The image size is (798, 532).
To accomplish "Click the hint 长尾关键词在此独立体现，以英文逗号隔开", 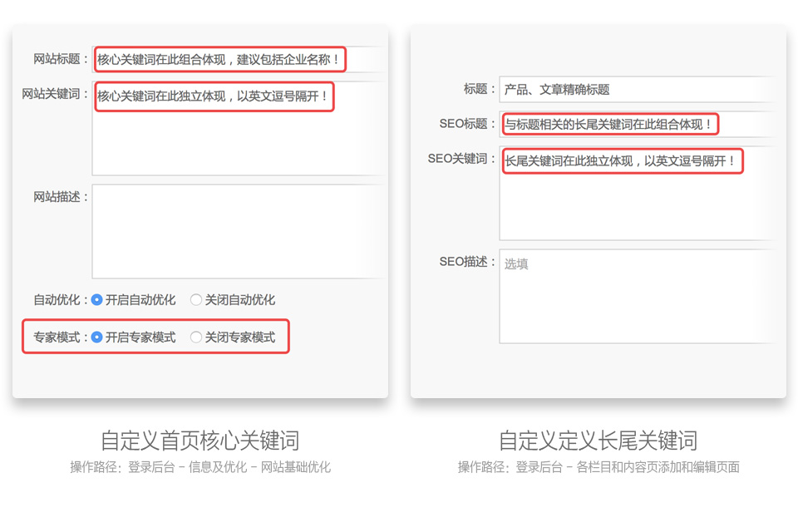I will (x=621, y=161).
